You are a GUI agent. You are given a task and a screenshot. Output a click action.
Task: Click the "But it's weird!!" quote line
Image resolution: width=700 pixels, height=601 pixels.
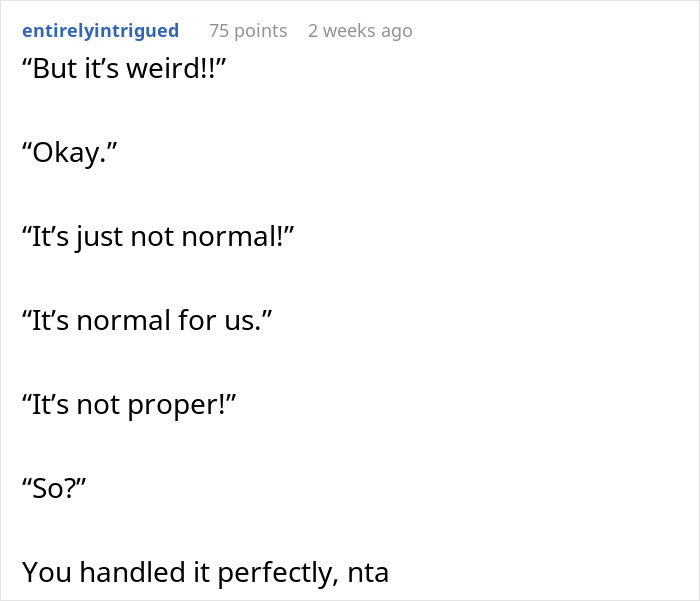point(124,68)
